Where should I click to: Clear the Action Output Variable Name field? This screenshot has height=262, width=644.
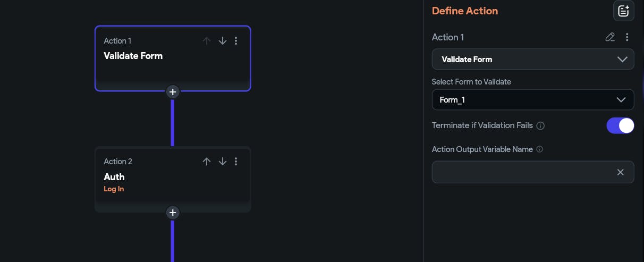620,172
